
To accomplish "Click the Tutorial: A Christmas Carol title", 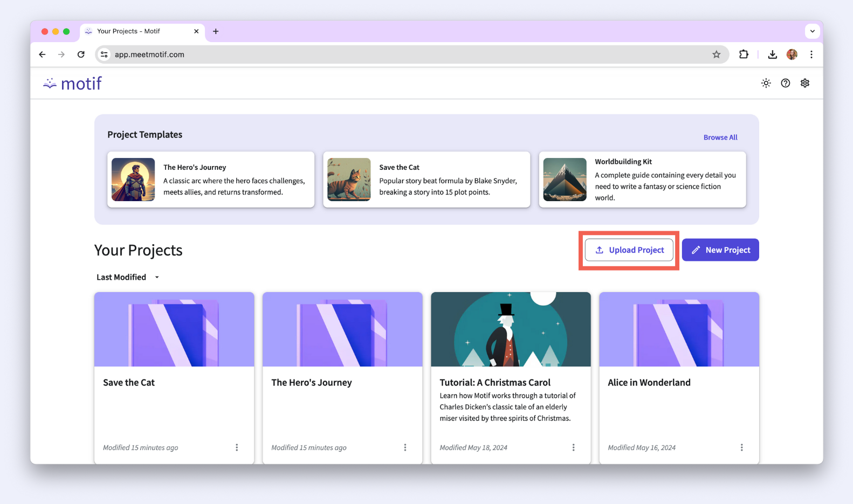I will click(x=495, y=382).
